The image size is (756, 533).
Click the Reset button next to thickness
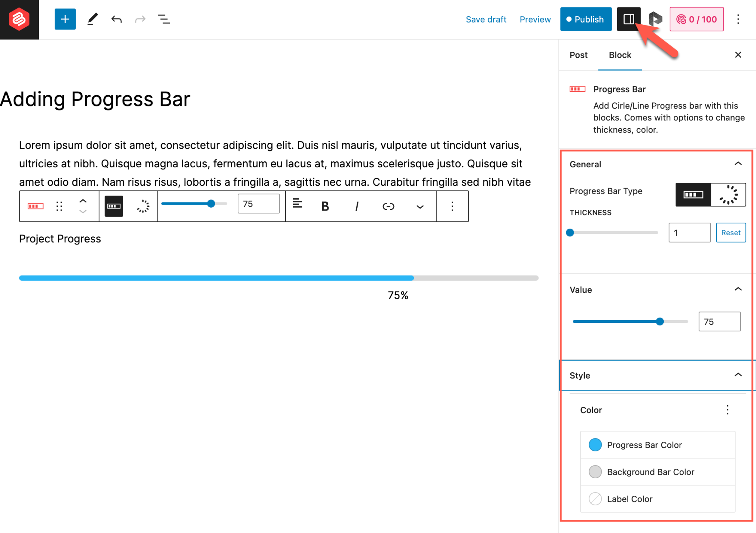[x=731, y=232]
